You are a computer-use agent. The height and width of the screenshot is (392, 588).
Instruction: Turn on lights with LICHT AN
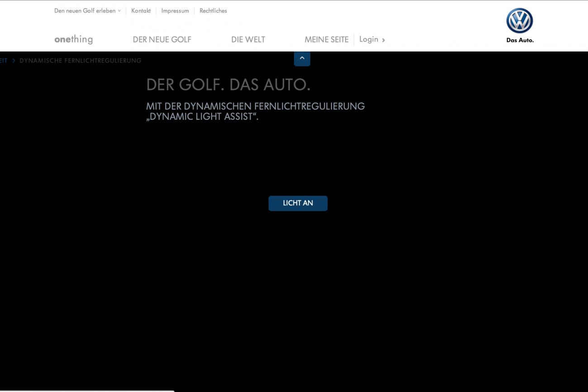coord(298,203)
